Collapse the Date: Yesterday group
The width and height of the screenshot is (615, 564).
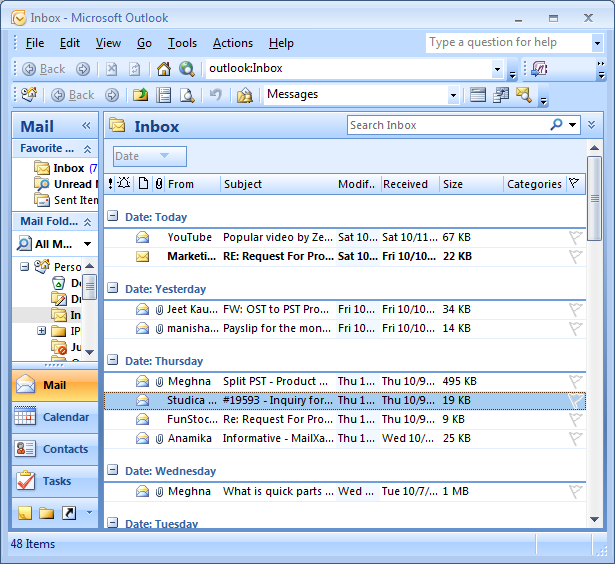pyautogui.click(x=113, y=288)
